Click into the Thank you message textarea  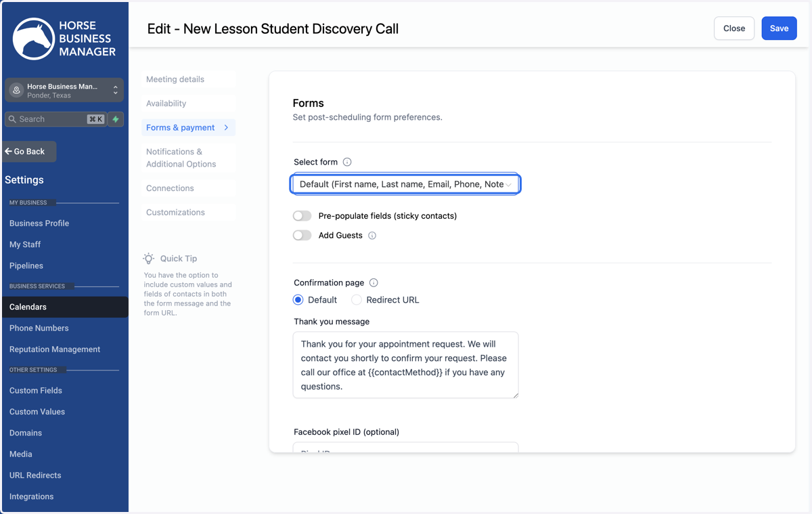click(405, 365)
